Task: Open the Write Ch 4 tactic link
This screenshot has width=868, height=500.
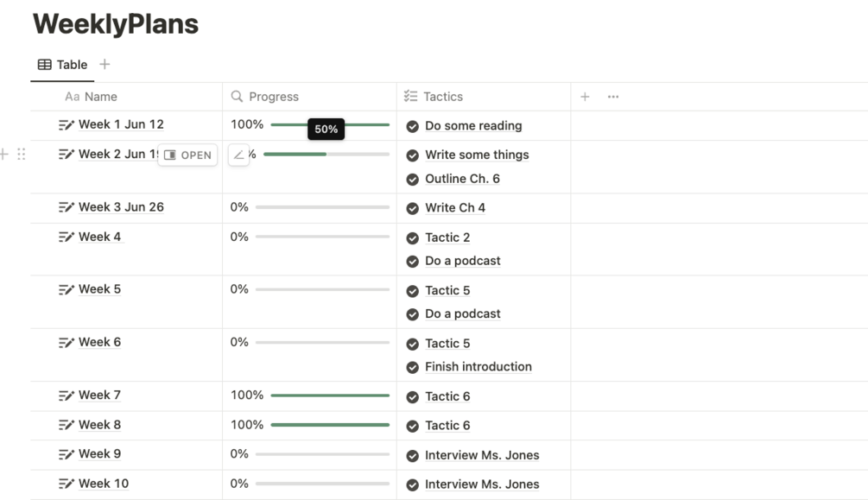Action: pos(455,208)
